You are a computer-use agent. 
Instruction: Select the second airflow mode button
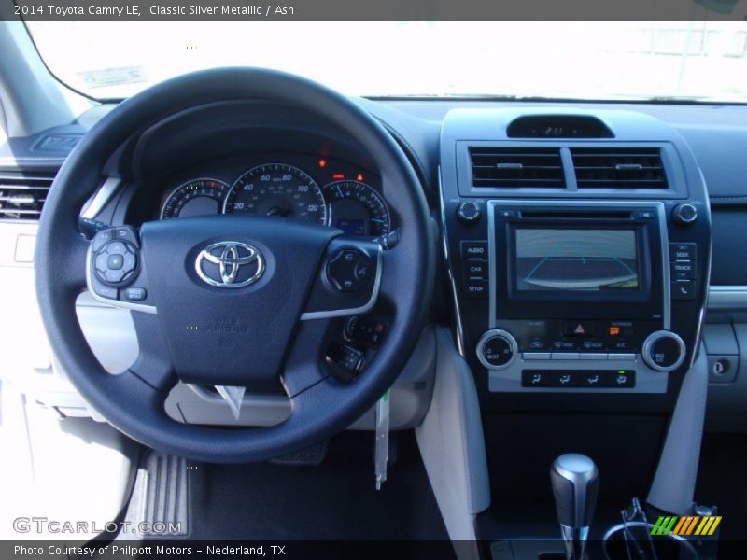(x=564, y=379)
